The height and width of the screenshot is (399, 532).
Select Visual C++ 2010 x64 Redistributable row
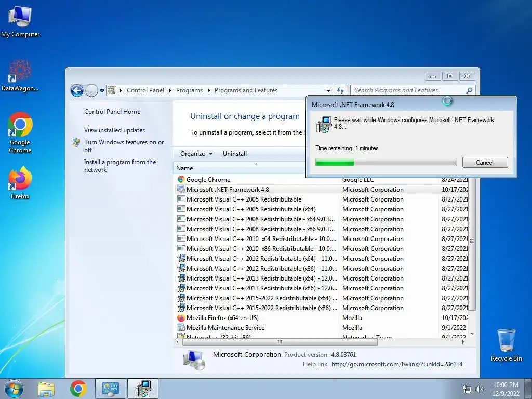click(x=322, y=239)
